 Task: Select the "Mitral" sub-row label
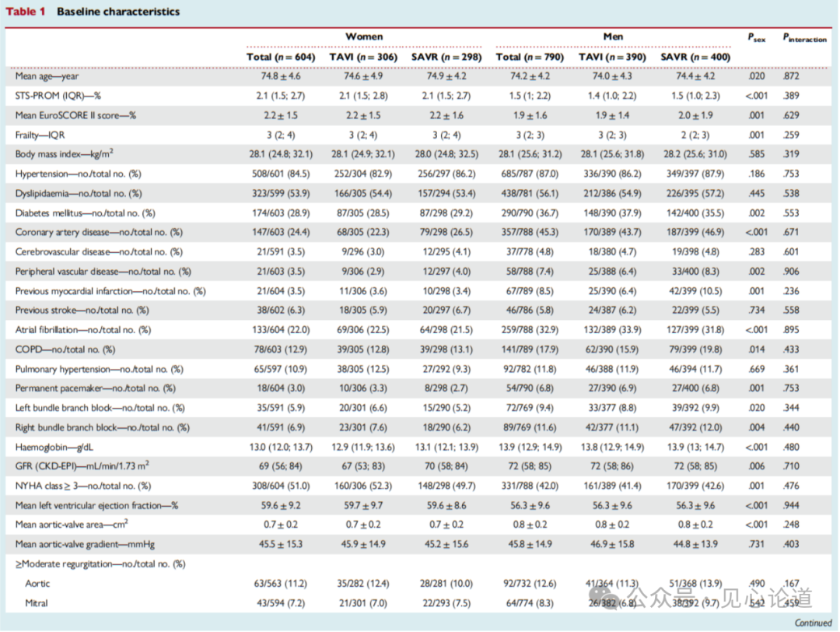(x=37, y=603)
